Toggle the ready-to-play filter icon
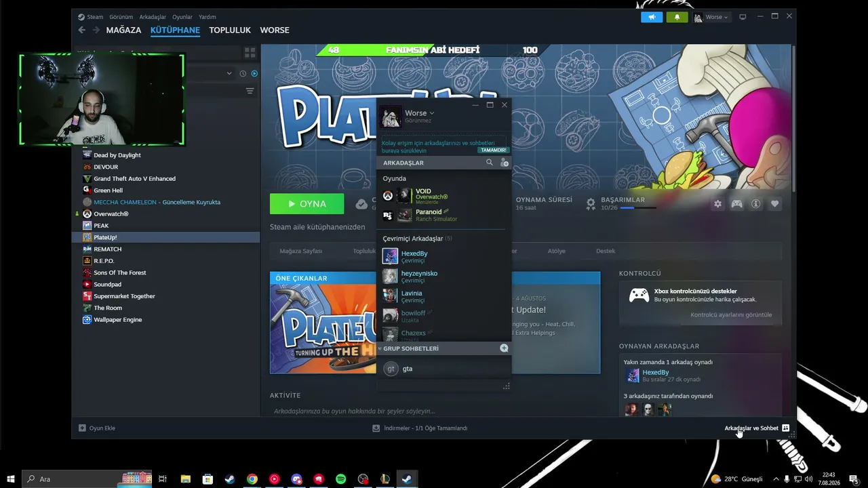This screenshot has height=488, width=868. [254, 73]
